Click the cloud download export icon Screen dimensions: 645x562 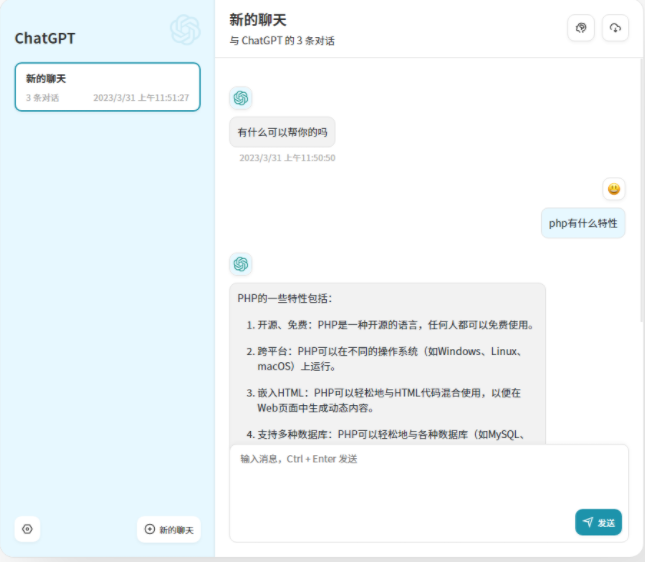point(615,28)
